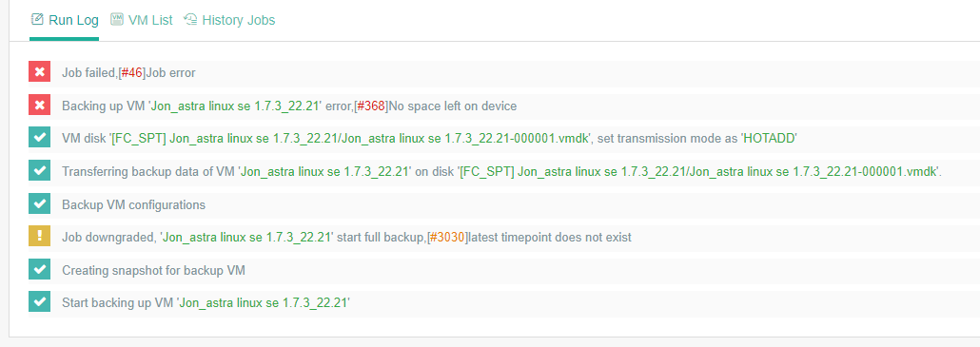The width and height of the screenshot is (980, 347).
Task: Click the yellow warning icon for Job downgraded
Action: (39, 237)
